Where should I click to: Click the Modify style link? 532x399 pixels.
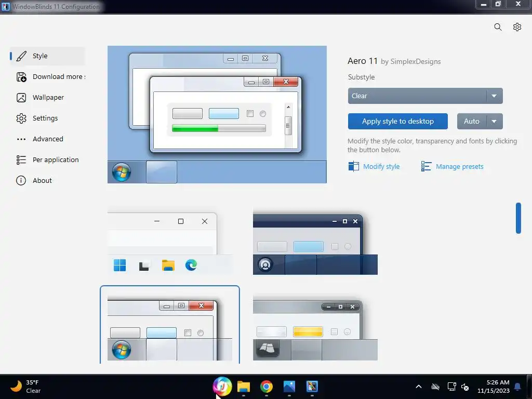click(x=381, y=167)
